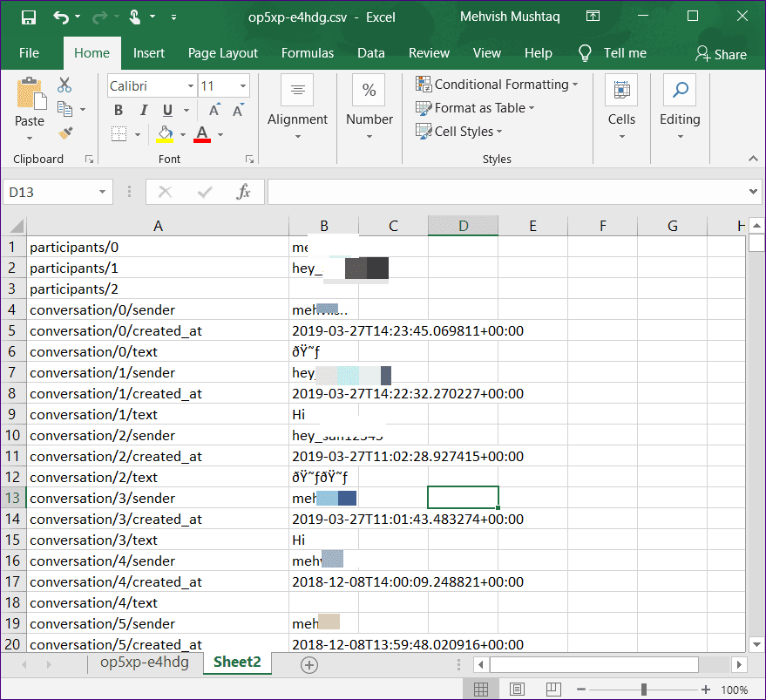
Task: Open the font size 11 dropdown
Action: [x=243, y=86]
